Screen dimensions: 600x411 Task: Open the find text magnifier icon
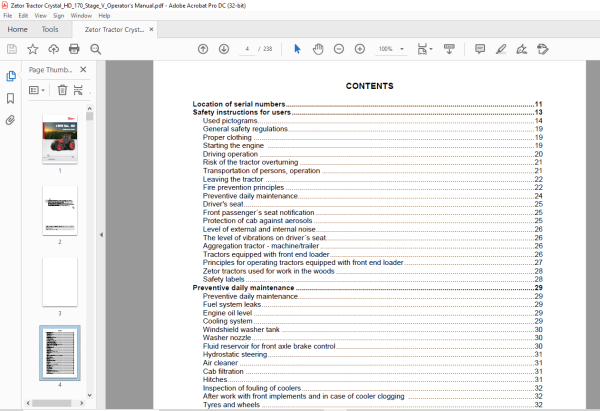click(x=95, y=49)
